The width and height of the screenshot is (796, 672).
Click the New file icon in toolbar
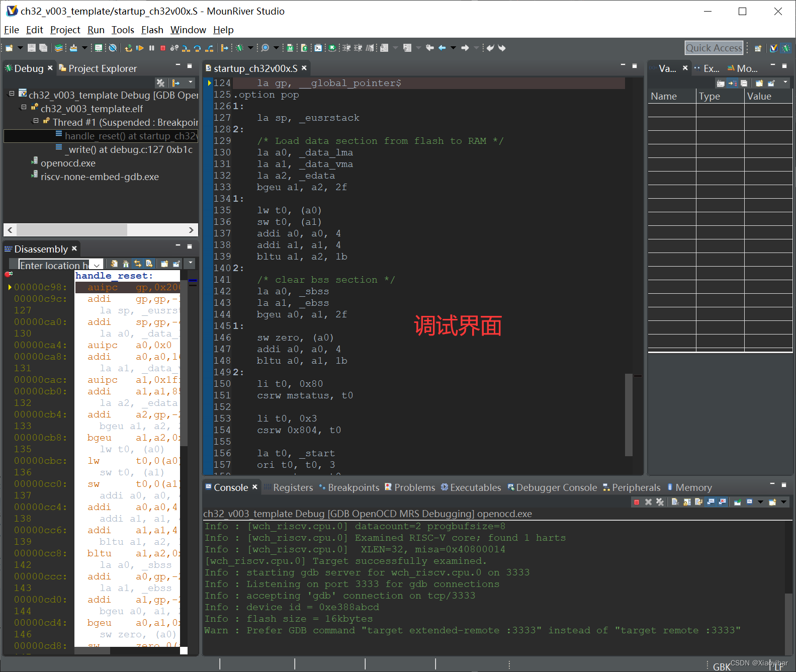point(9,48)
